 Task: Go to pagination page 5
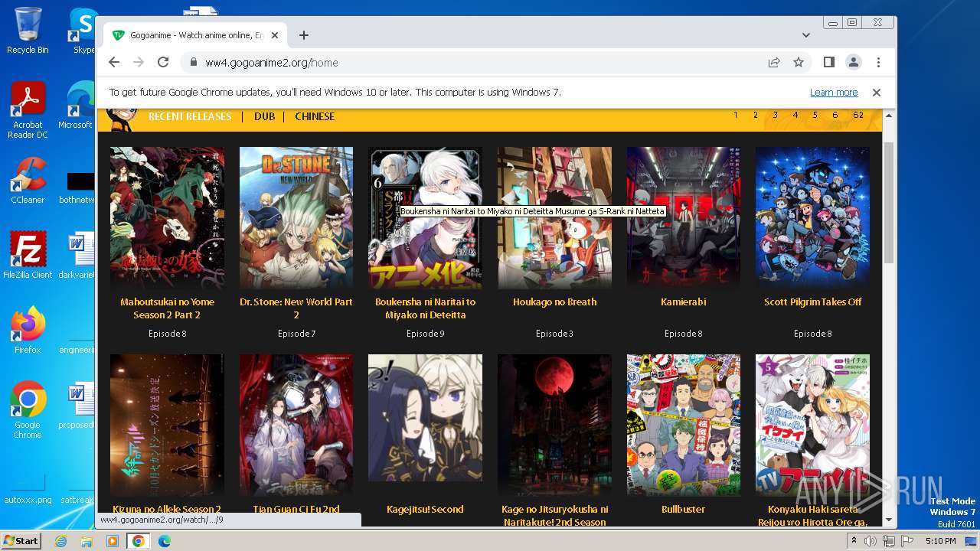point(815,115)
